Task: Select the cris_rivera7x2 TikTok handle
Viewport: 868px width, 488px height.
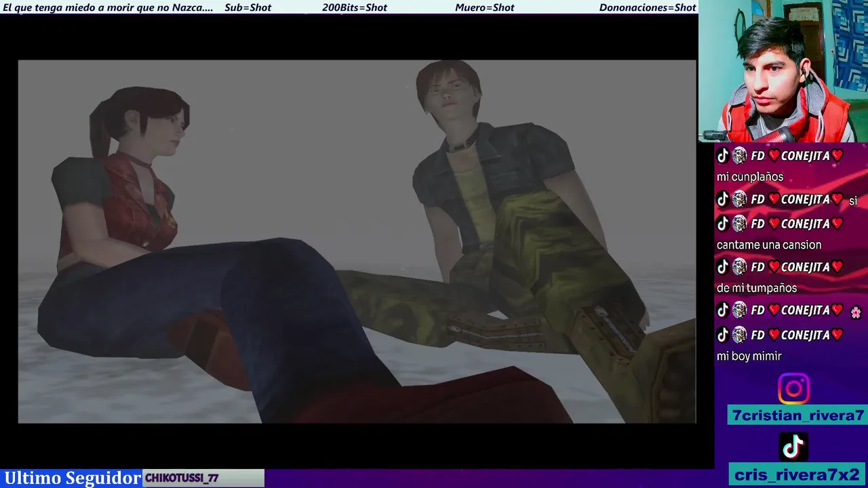Action: [797, 474]
